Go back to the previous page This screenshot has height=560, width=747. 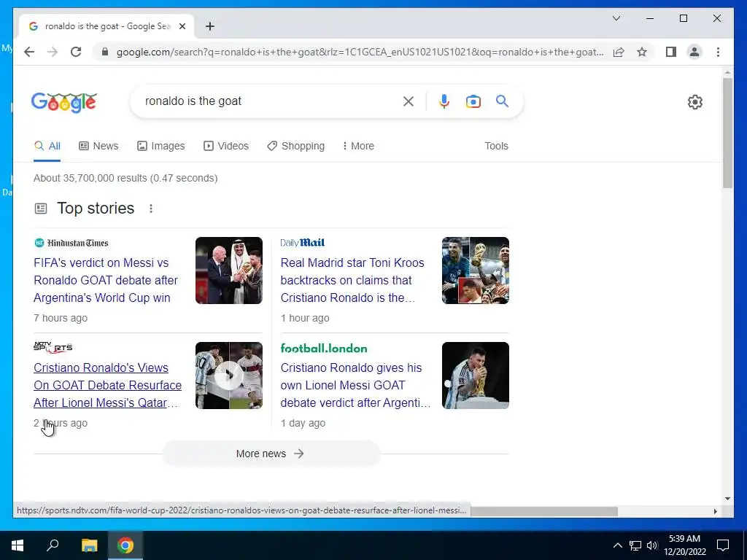pyautogui.click(x=29, y=52)
